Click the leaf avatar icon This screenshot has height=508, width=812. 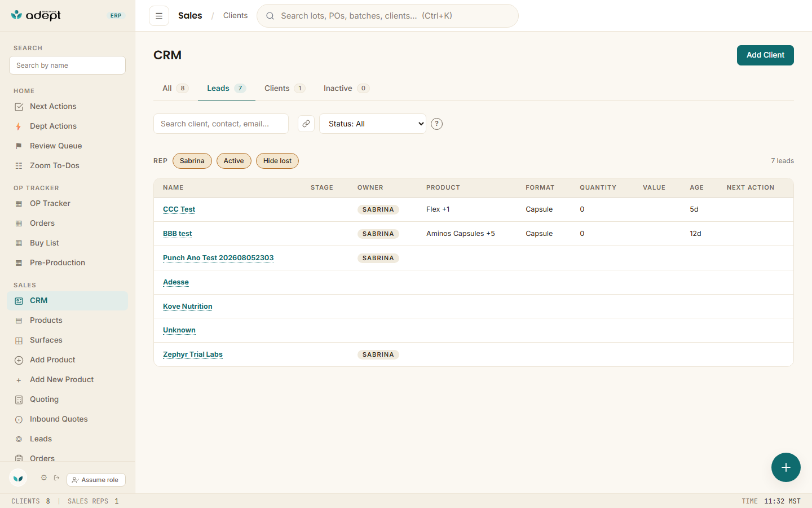(18, 478)
